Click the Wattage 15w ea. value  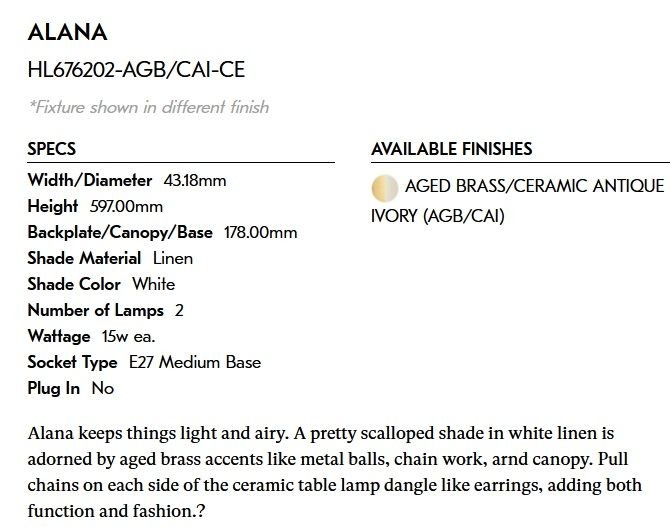point(129,336)
